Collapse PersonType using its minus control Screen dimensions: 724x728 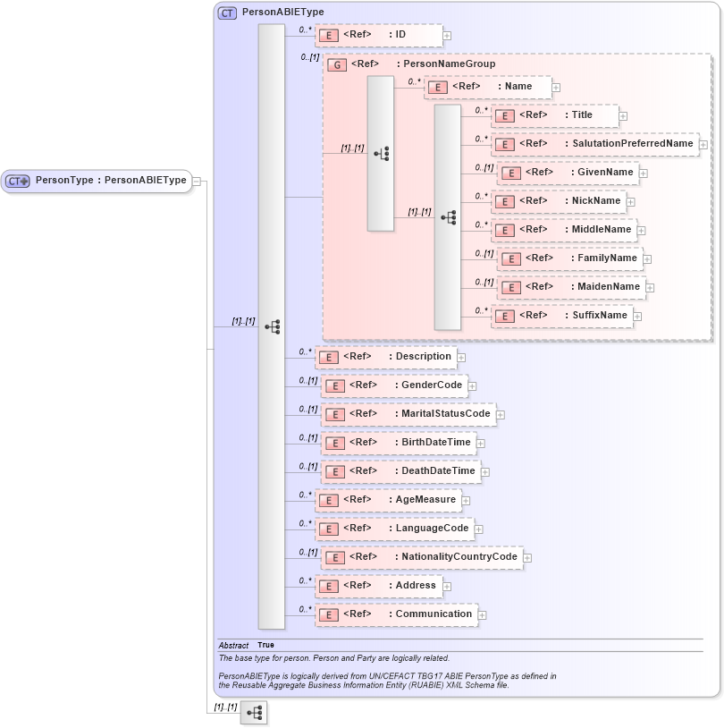coord(196,181)
